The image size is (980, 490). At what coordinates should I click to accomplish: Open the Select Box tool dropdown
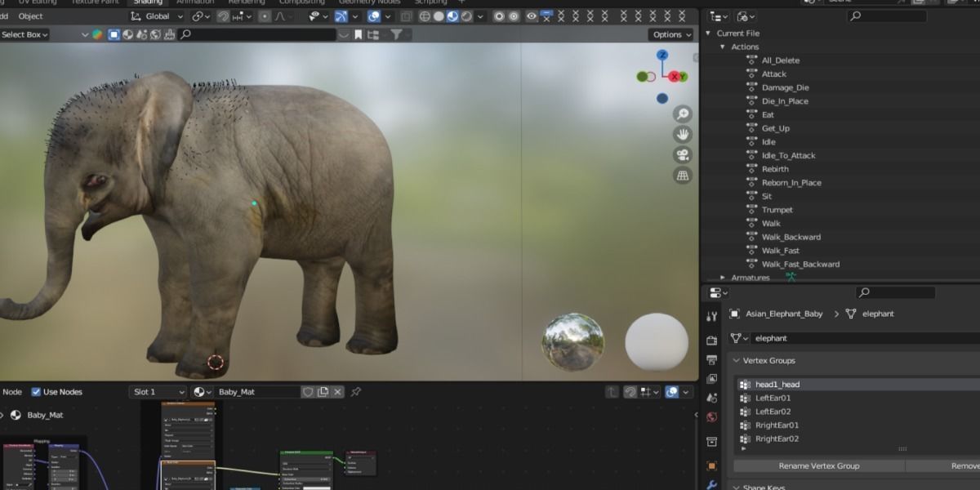click(24, 34)
